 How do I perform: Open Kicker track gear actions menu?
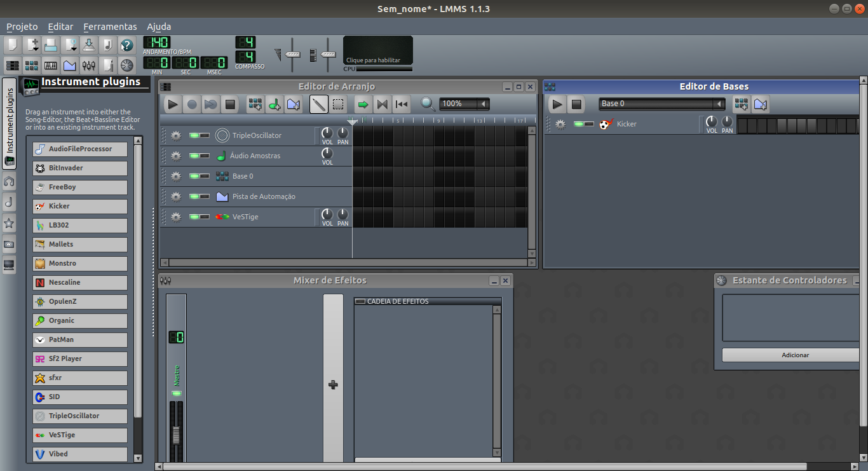(x=560, y=124)
